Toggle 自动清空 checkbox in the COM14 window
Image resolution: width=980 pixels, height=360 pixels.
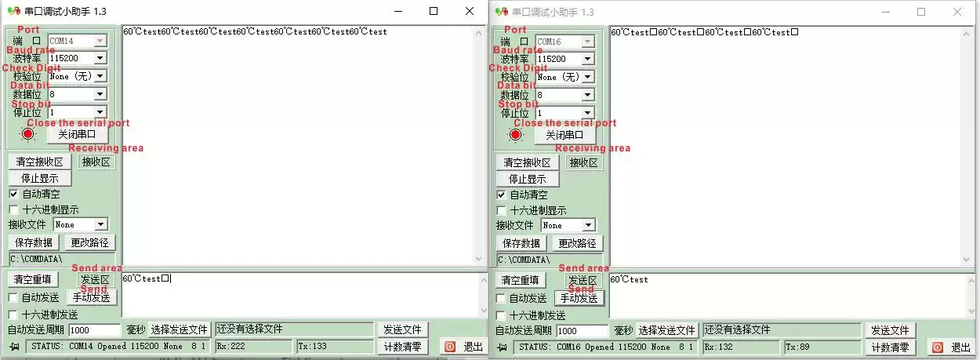pyautogui.click(x=13, y=194)
